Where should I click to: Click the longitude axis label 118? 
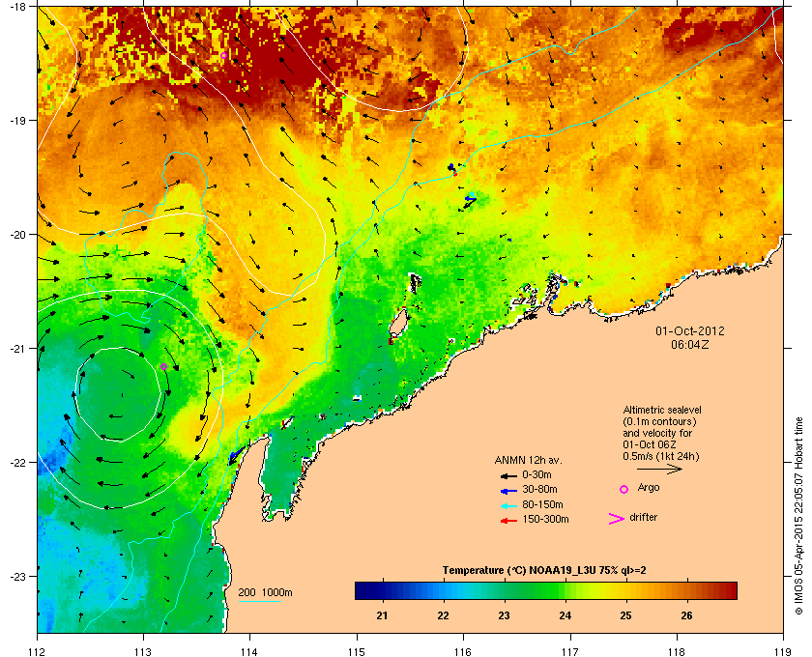(677, 651)
